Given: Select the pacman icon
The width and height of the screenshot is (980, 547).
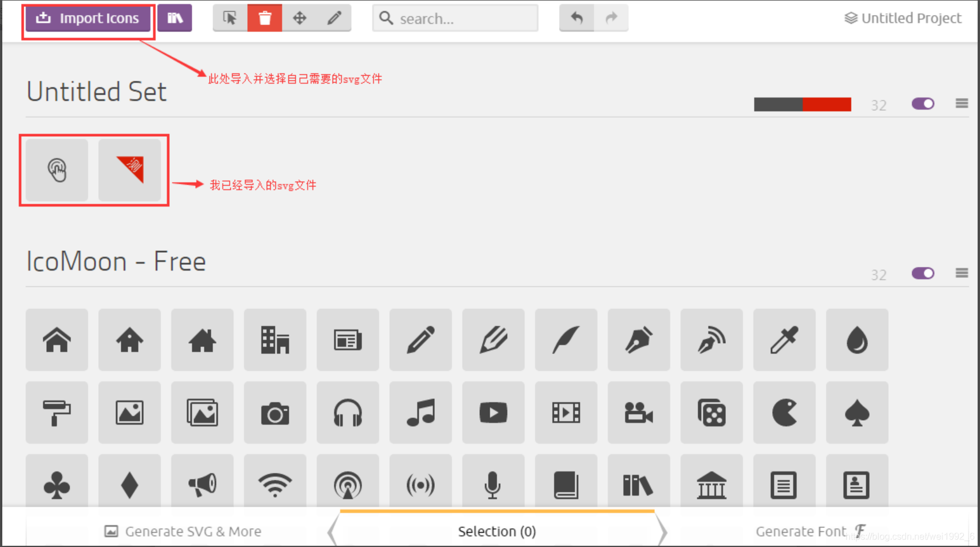Looking at the screenshot, I should click(x=784, y=413).
